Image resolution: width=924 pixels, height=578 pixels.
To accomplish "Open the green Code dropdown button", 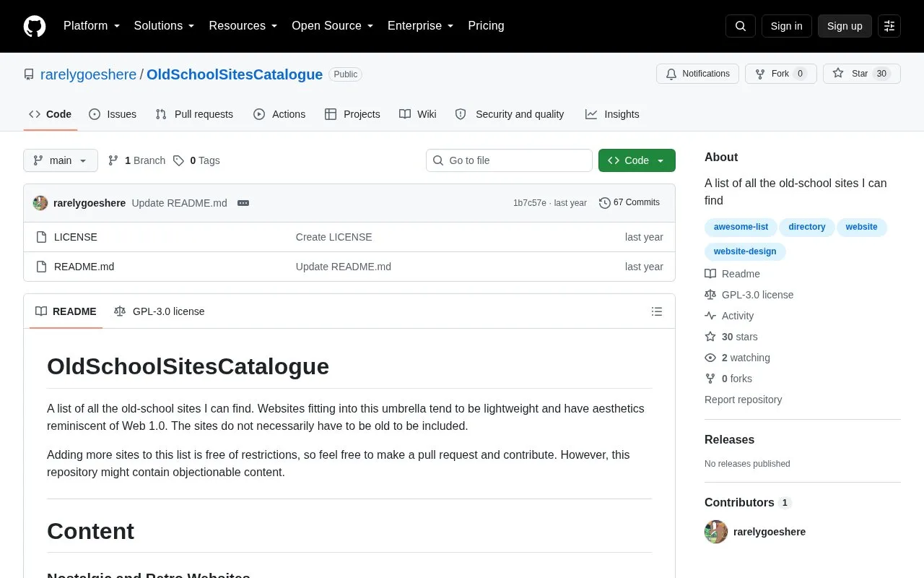I will [x=637, y=160].
